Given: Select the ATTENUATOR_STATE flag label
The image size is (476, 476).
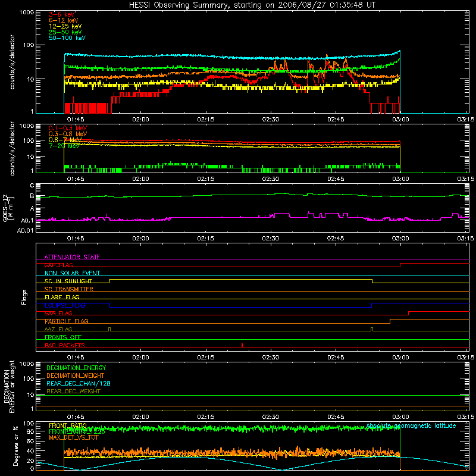Looking at the screenshot, I should tap(72, 257).
